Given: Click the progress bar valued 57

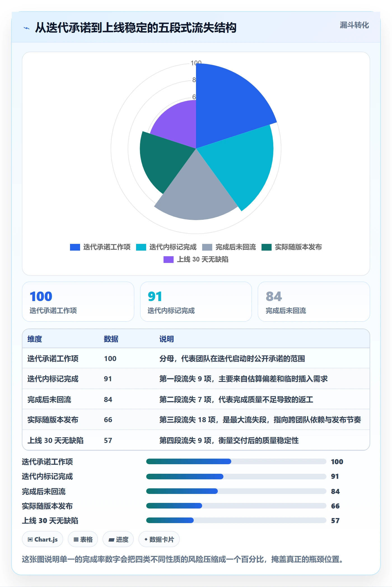Looking at the screenshot, I should (x=236, y=520).
